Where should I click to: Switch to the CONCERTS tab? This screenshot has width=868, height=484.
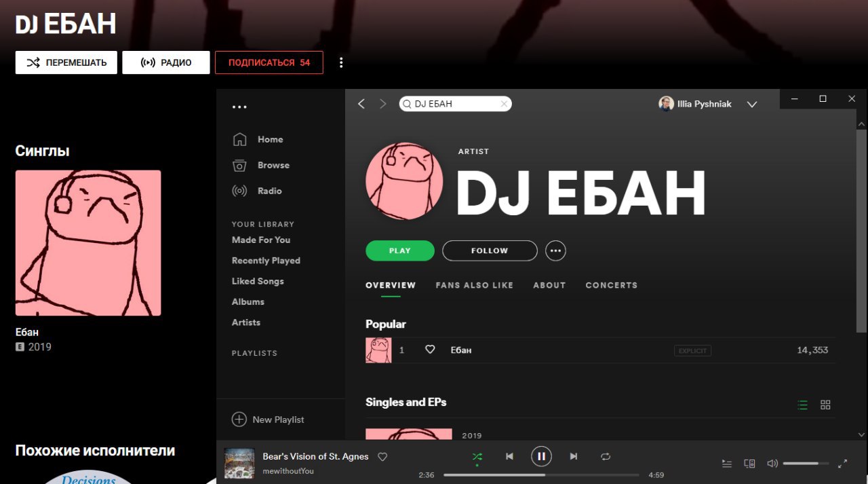point(612,285)
